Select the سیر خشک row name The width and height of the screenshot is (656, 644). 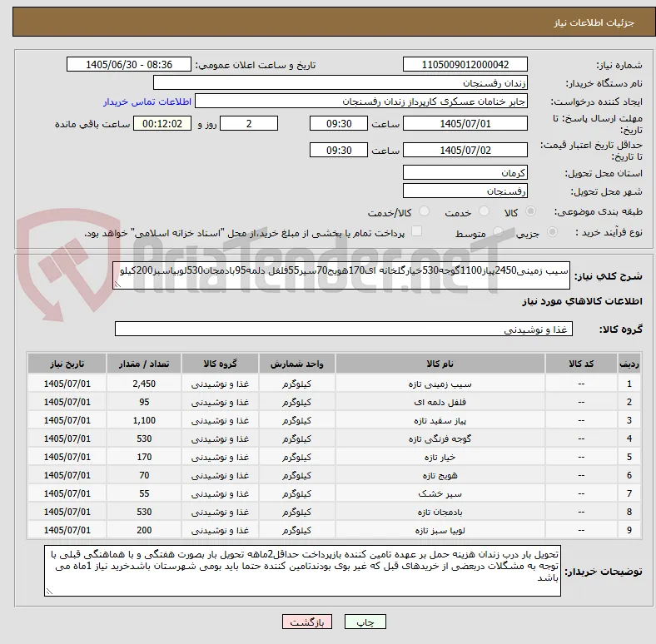tap(440, 494)
